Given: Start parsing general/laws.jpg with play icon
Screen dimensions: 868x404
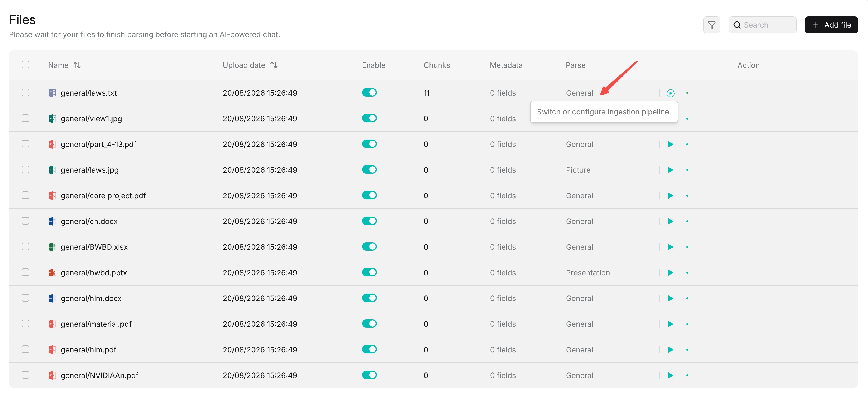Looking at the screenshot, I should click(x=670, y=170).
